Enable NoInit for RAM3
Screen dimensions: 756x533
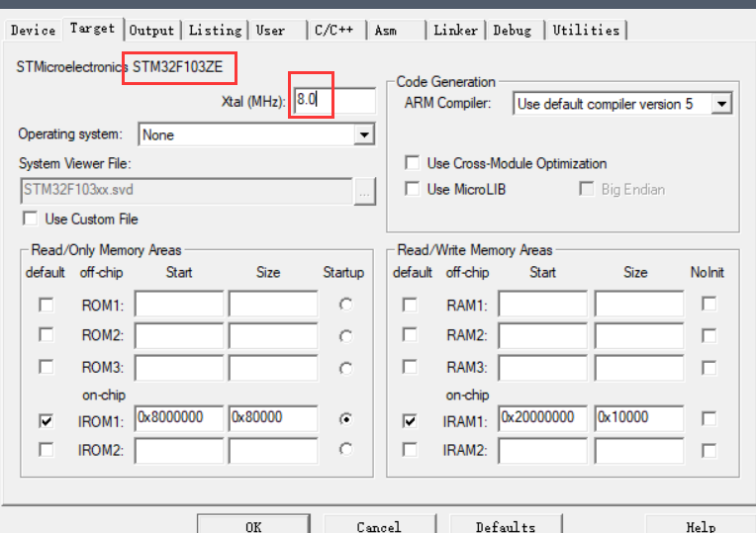coord(709,368)
